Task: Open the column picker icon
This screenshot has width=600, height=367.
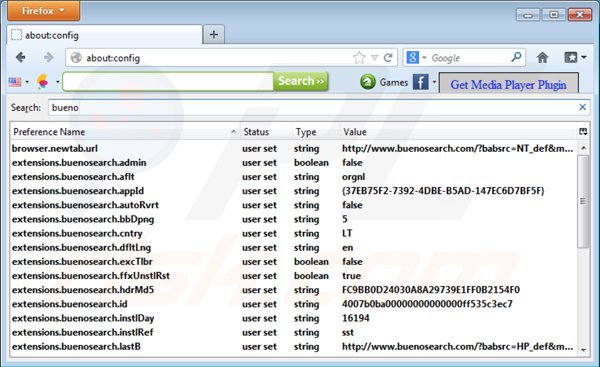Action: pos(583,132)
